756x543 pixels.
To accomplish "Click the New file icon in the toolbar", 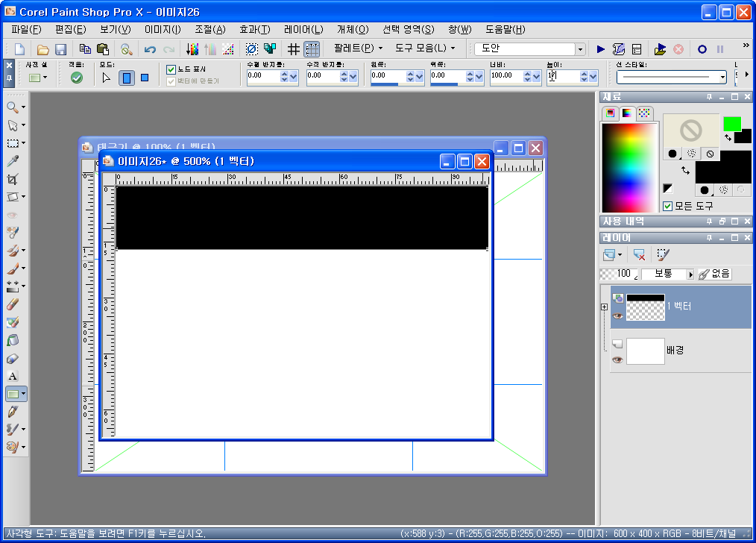I will pyautogui.click(x=20, y=48).
